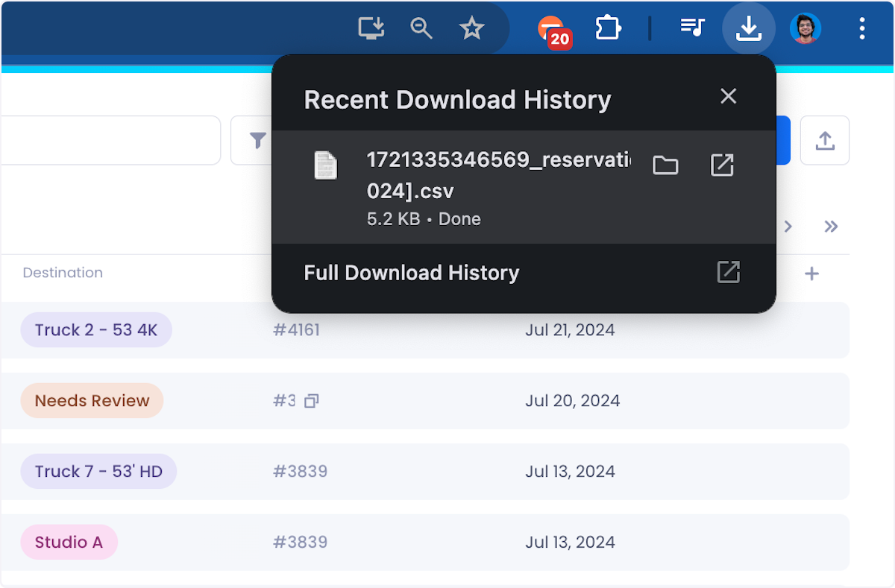
Task: Click the Jul 20, 2024 date cell
Action: pos(572,401)
